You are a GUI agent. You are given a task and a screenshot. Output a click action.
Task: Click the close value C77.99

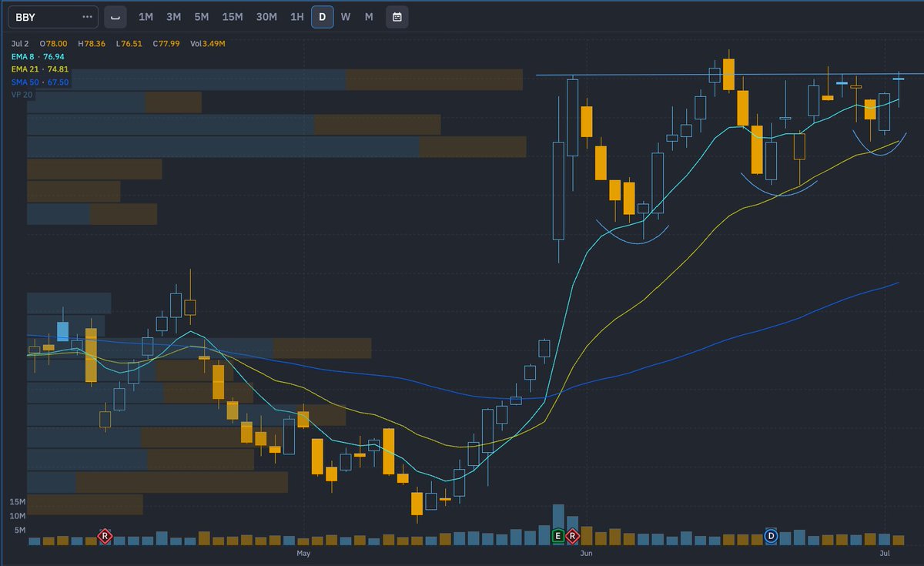pyautogui.click(x=166, y=44)
